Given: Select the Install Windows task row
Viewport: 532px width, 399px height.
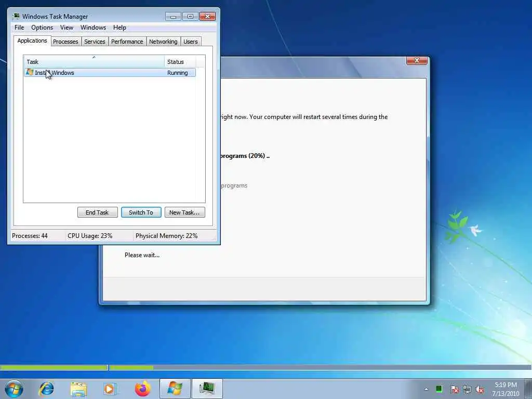Looking at the screenshot, I should [x=110, y=73].
